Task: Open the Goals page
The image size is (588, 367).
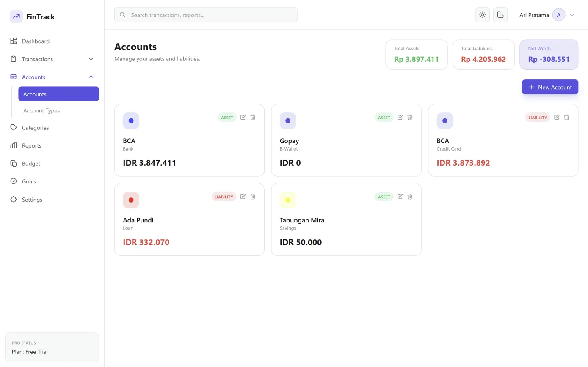Action: (52, 181)
